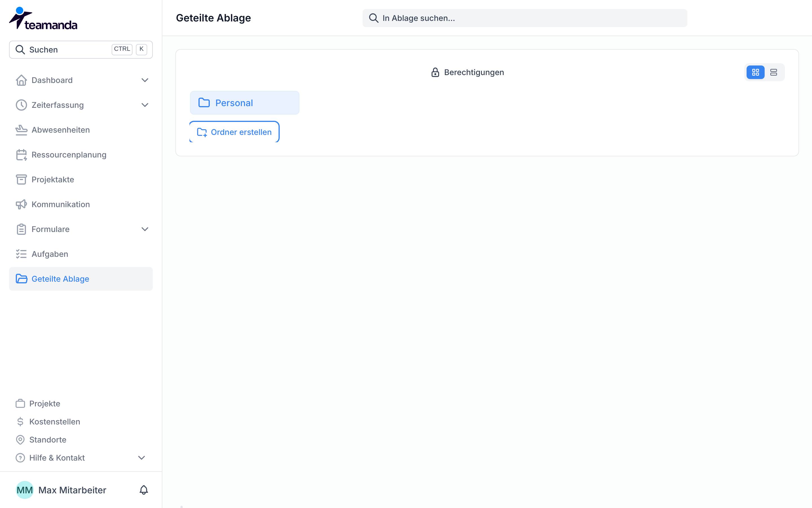Image resolution: width=812 pixels, height=508 pixels.
Task: Open Kommunikation section
Action: pos(81,204)
